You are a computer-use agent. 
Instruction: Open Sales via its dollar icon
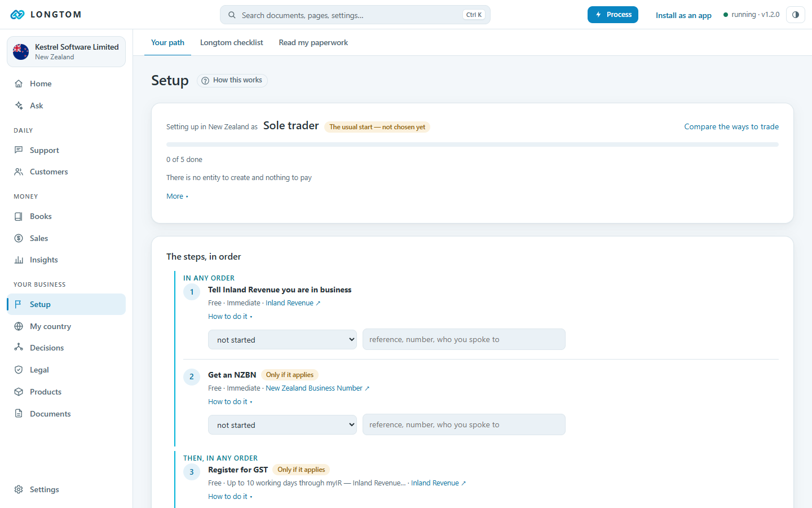tap(19, 238)
